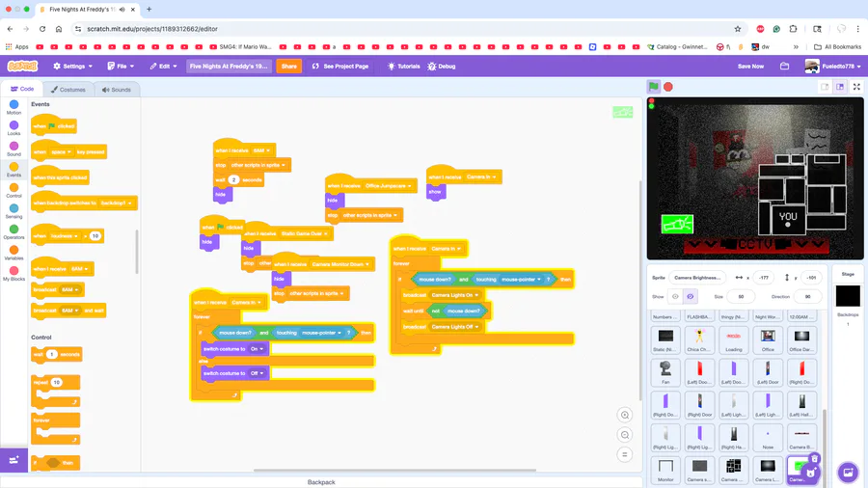Set sprite visibility to hidden (crossed eye)
The height and width of the screenshot is (488, 868).
(x=690, y=297)
